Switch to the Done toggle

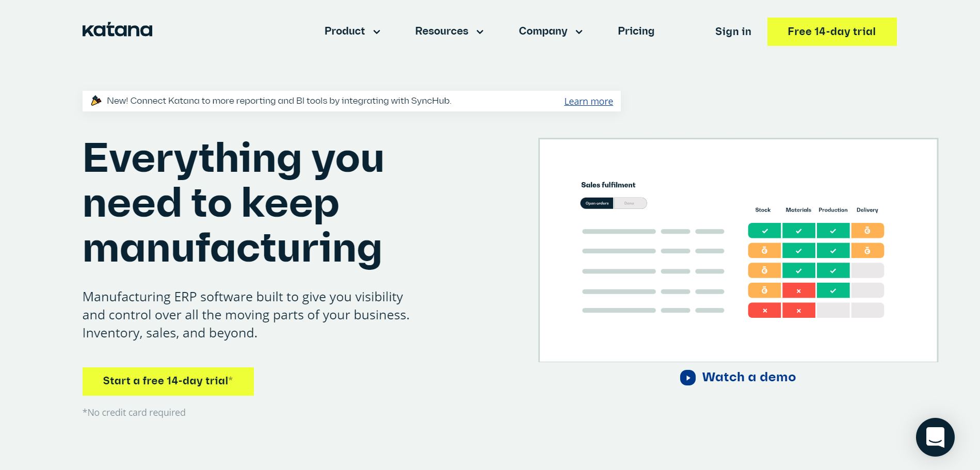pos(630,203)
